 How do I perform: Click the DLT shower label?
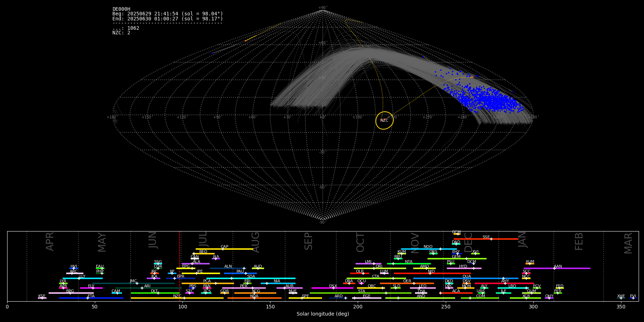(154, 291)
